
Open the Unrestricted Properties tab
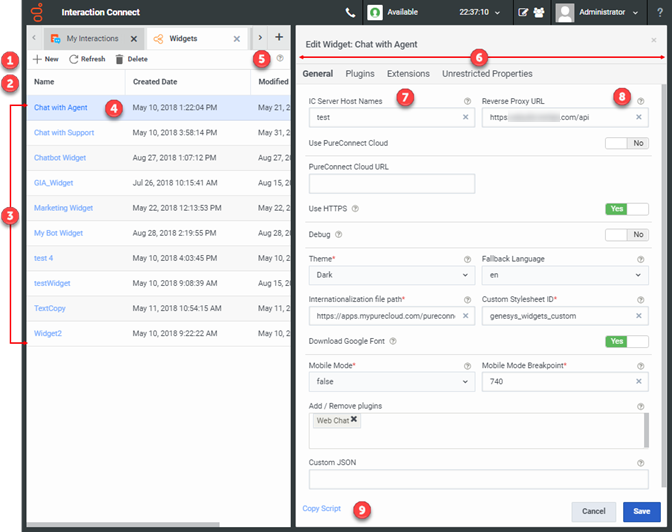487,74
